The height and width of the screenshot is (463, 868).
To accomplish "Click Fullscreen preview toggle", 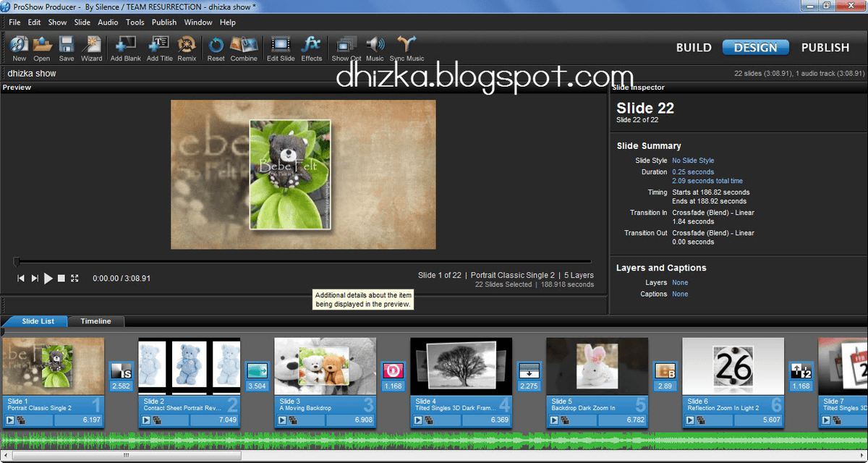I will click(x=75, y=277).
